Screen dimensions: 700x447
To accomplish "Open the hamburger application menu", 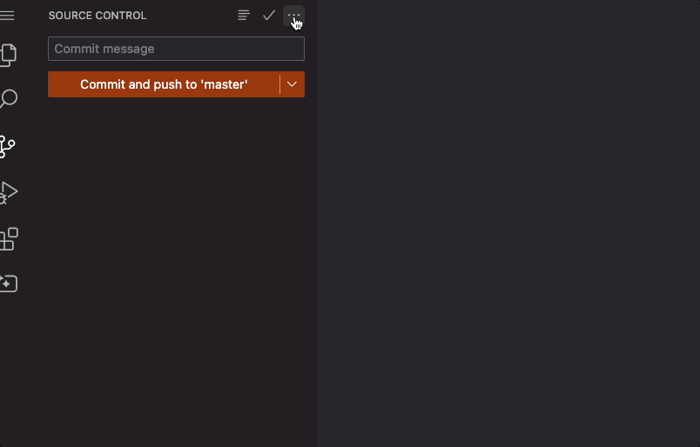I will coord(7,15).
